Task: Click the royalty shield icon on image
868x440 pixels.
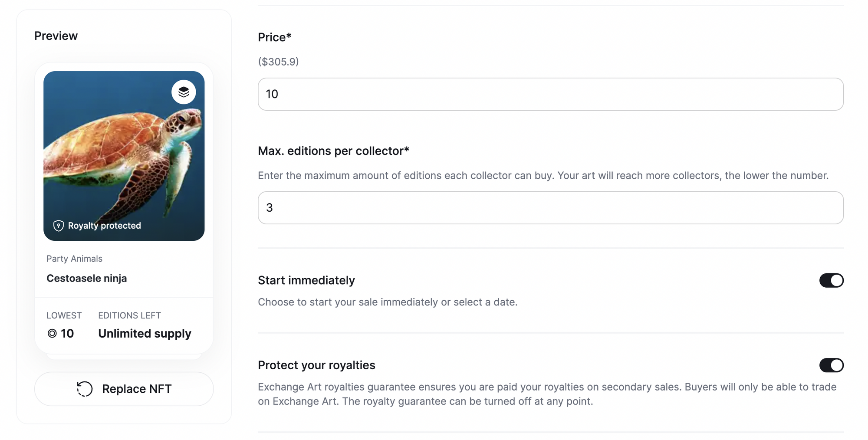Action: point(58,226)
